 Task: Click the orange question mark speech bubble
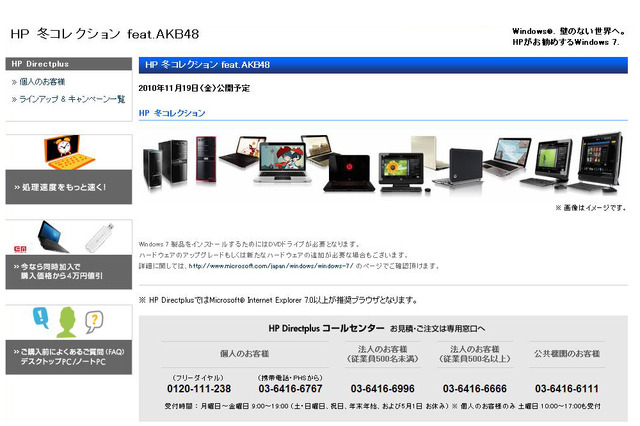(94, 322)
